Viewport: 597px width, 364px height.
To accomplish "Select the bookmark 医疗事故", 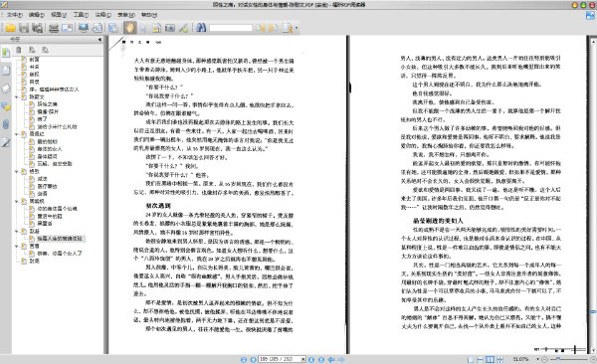I will point(47,187).
